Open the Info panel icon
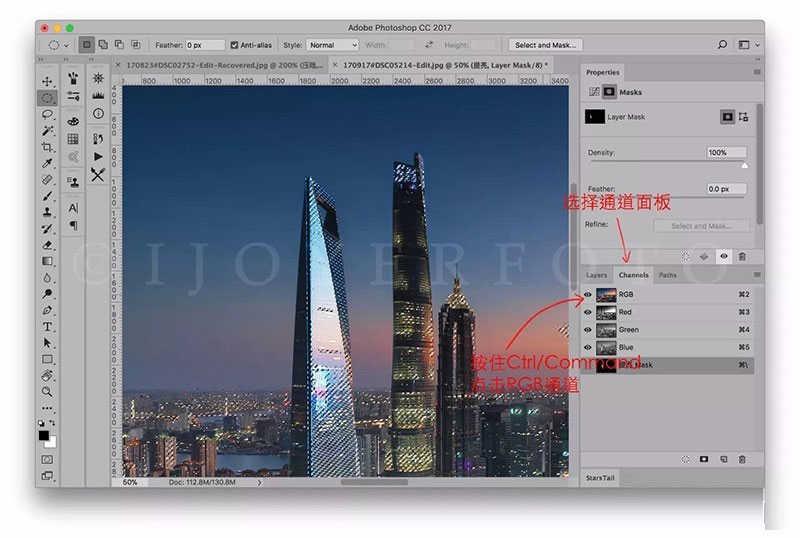 click(98, 113)
